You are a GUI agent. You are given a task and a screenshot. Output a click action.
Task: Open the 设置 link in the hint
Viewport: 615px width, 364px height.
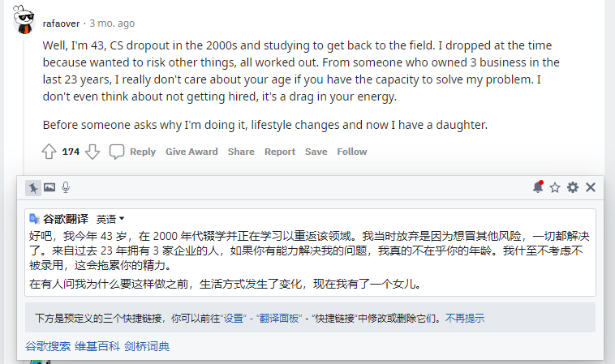[x=234, y=318]
